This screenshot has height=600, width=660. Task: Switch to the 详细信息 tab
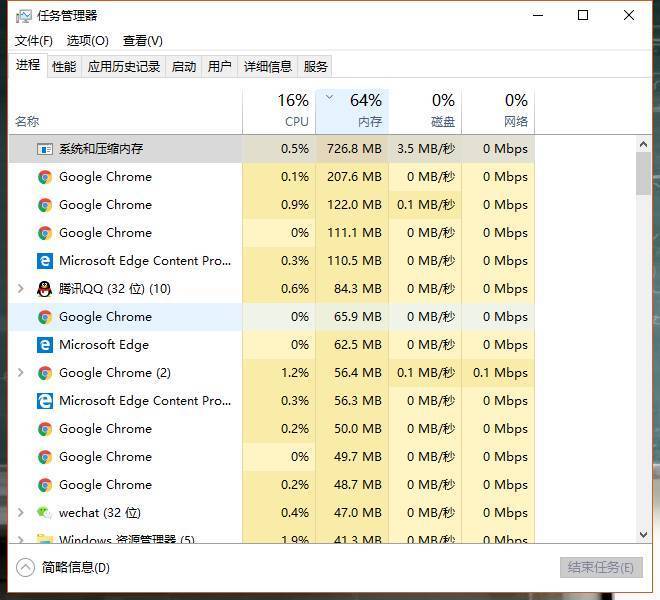pyautogui.click(x=268, y=67)
